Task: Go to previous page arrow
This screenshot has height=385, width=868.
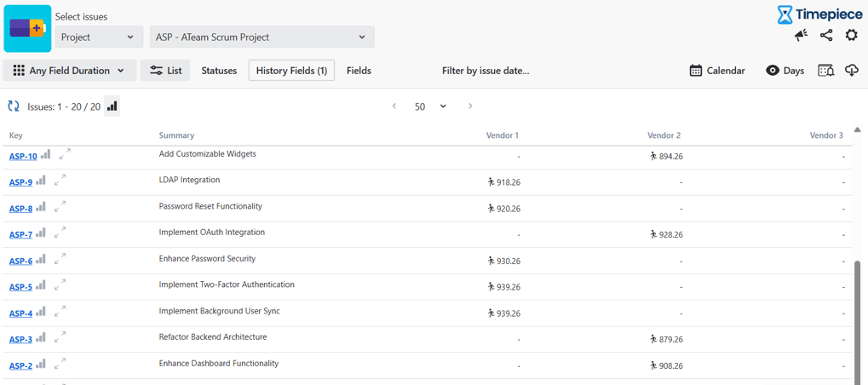Action: coord(394,106)
